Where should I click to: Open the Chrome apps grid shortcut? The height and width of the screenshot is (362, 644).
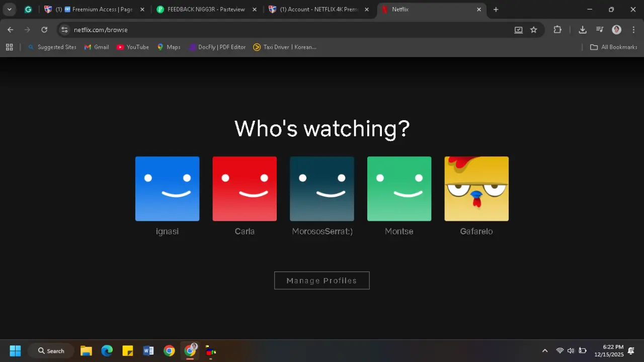tap(9, 47)
